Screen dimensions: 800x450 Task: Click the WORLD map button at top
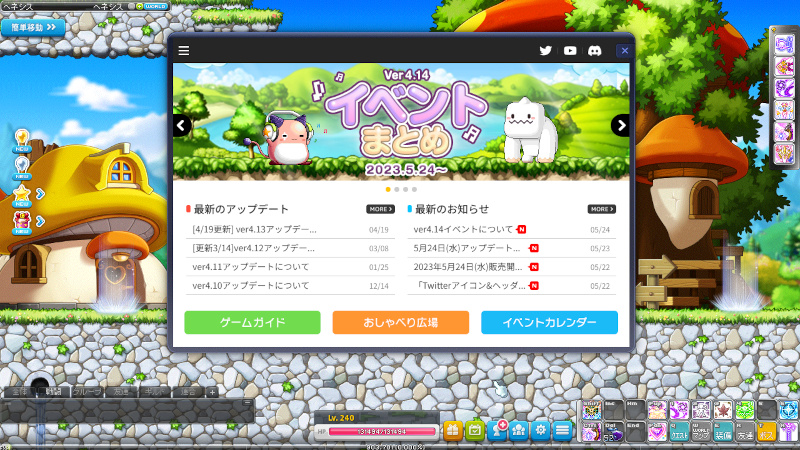point(155,6)
